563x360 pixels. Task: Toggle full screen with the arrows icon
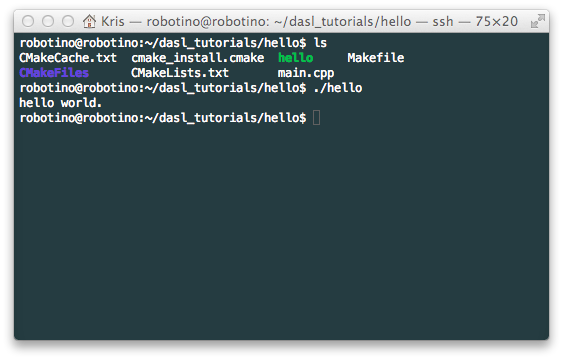pos(538,21)
